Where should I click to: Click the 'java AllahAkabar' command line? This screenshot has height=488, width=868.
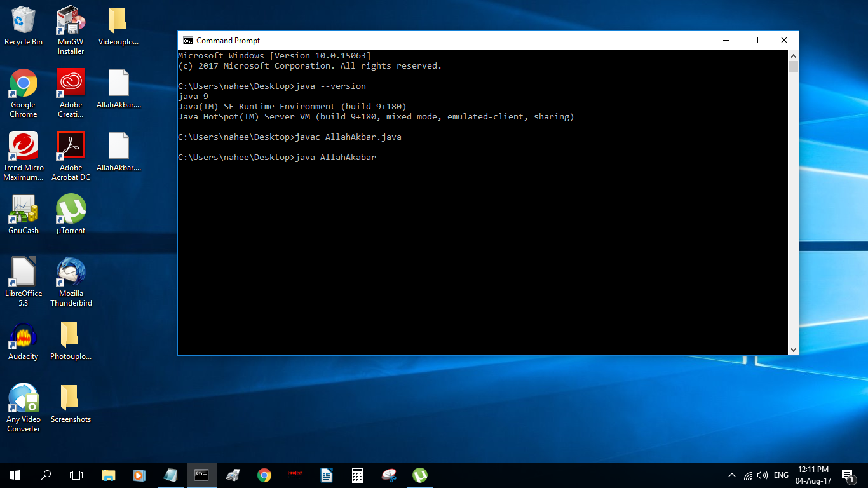(x=277, y=157)
